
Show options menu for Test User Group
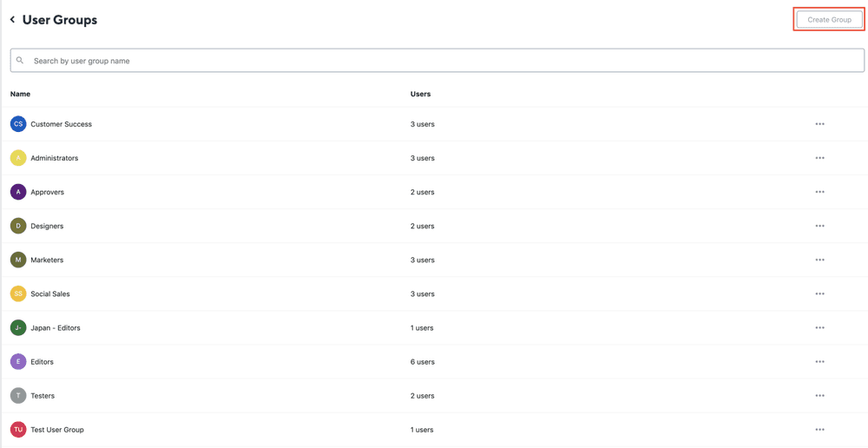coord(819,430)
